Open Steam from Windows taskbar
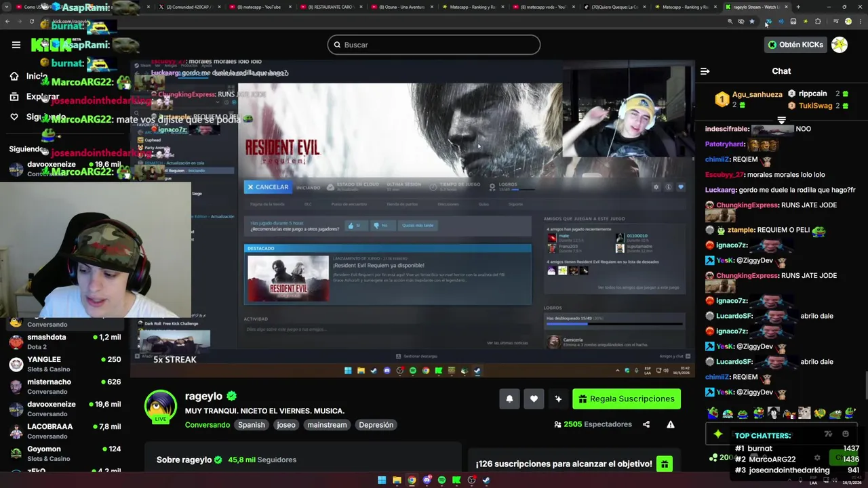Viewport: 868px width, 488px height. coord(486,480)
